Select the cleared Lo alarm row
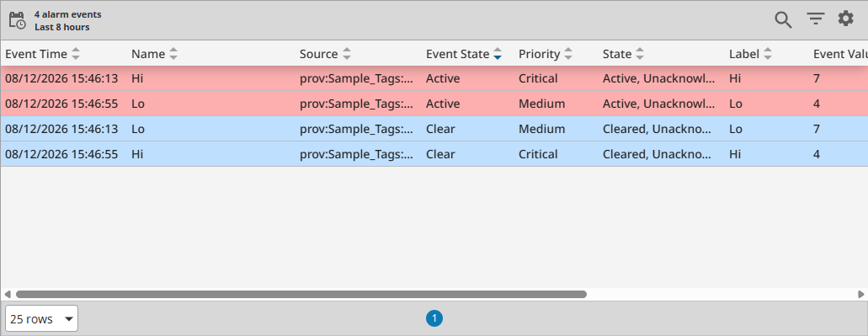The height and width of the screenshot is (336, 868). click(x=434, y=129)
